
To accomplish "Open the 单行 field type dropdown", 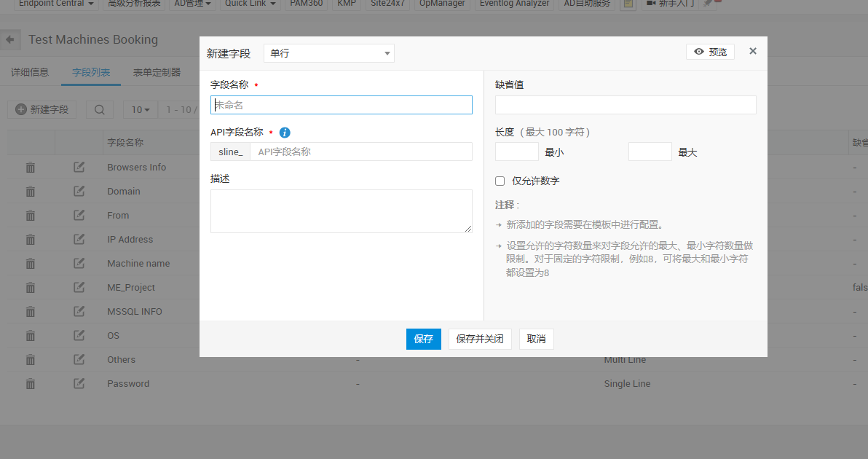I will [328, 53].
